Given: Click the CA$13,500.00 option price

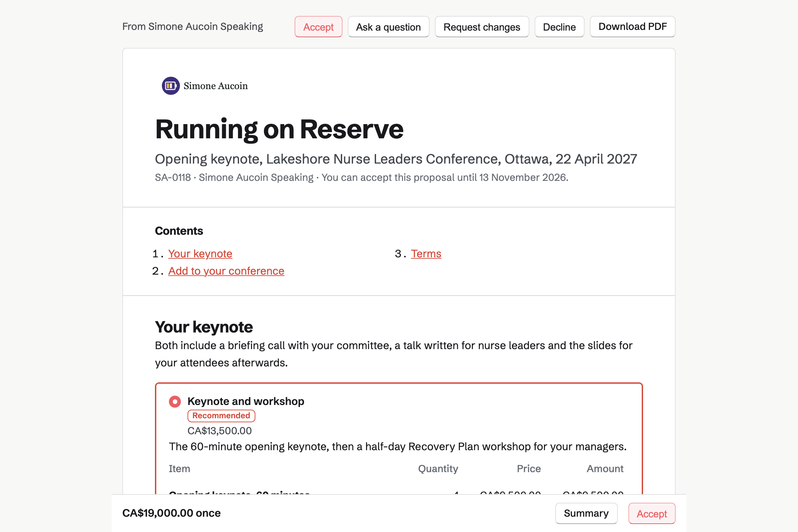Looking at the screenshot, I should click(x=219, y=431).
